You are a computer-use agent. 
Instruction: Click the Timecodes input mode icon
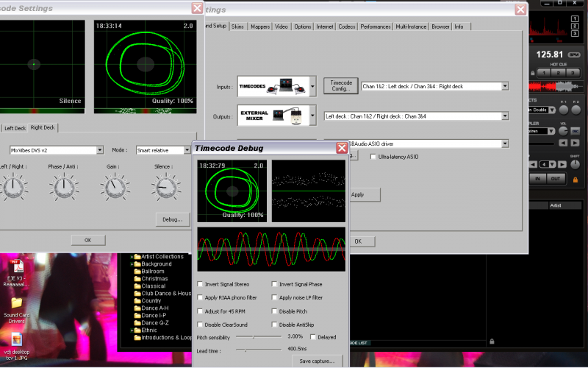(273, 87)
